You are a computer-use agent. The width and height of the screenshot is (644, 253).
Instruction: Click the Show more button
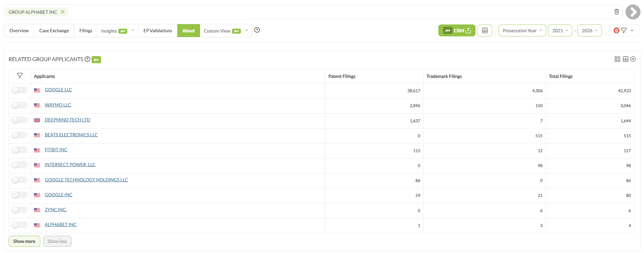(24, 241)
